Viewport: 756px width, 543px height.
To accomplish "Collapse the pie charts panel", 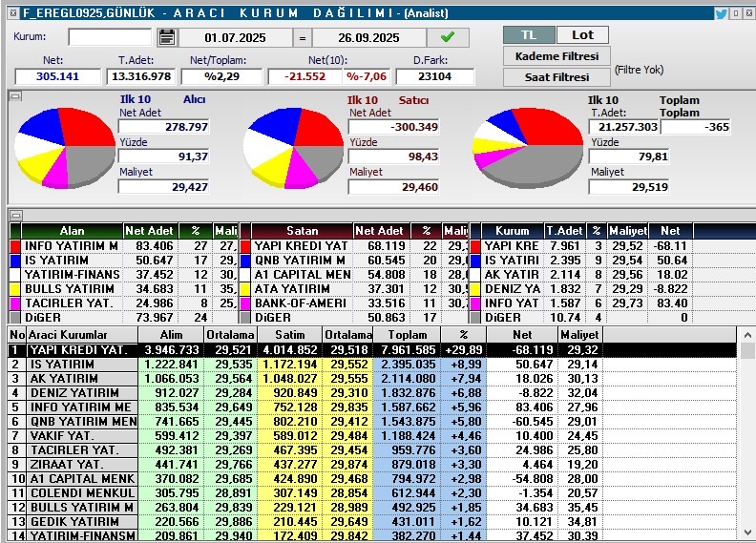I will pos(14,95).
